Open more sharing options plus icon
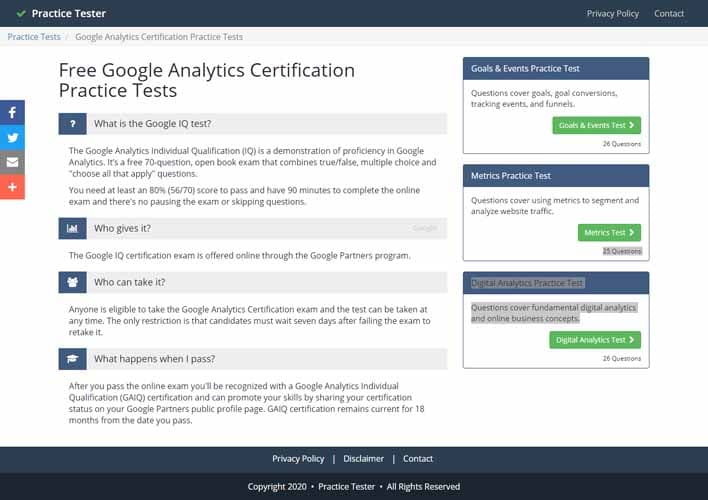 (12, 187)
